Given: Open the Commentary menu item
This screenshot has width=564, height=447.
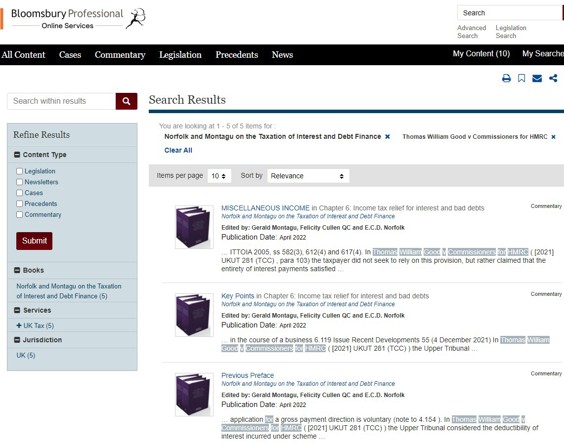Looking at the screenshot, I should coord(120,55).
